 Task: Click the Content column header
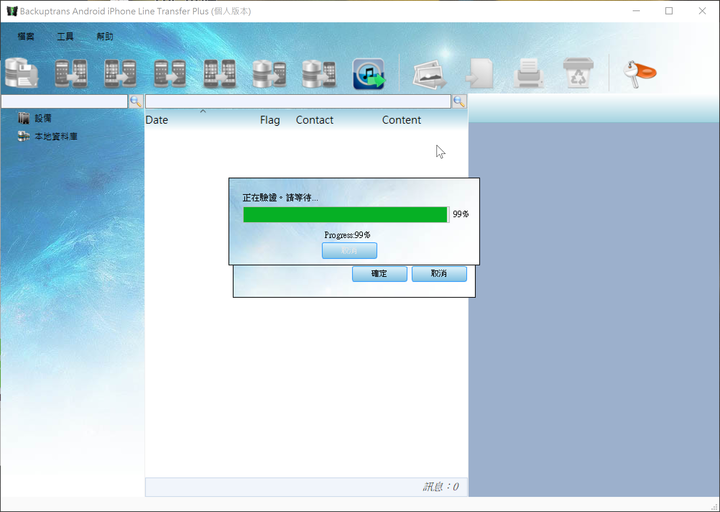(401, 120)
